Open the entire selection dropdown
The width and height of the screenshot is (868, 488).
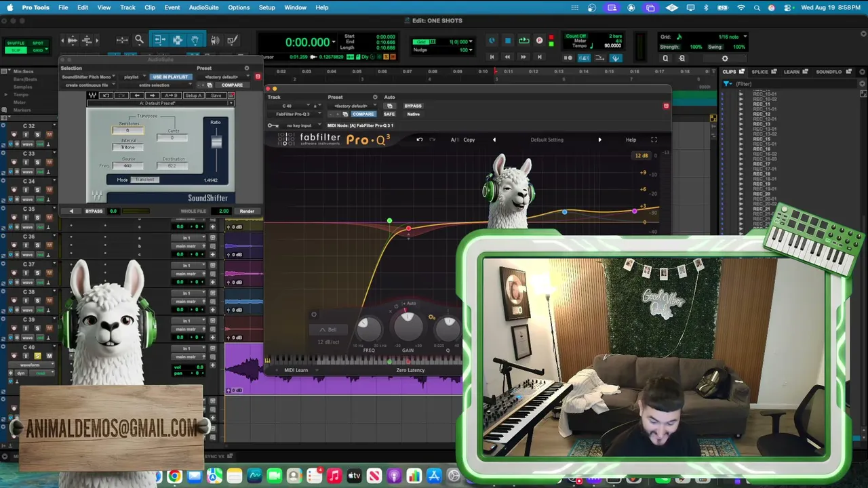click(x=155, y=85)
